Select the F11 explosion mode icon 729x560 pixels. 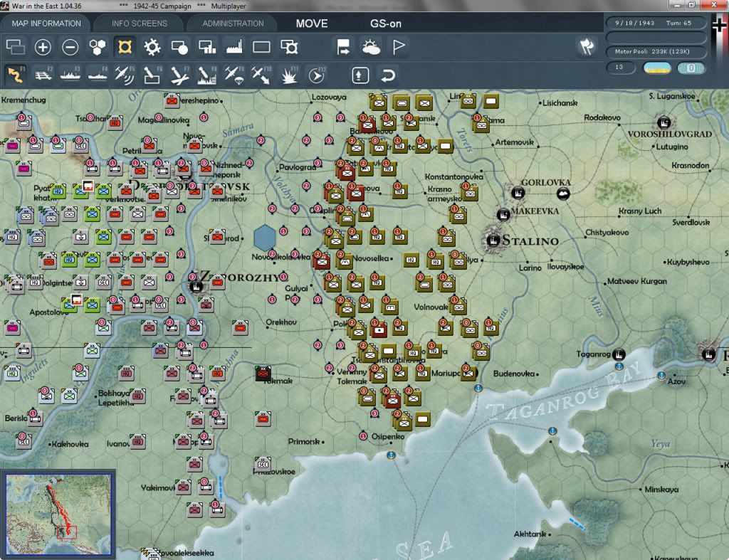(289, 75)
